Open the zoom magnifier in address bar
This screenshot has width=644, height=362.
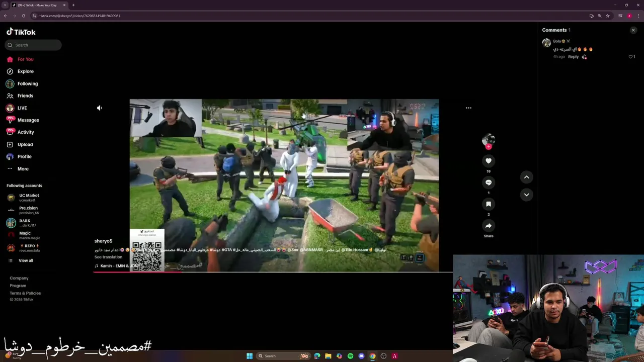[599, 16]
